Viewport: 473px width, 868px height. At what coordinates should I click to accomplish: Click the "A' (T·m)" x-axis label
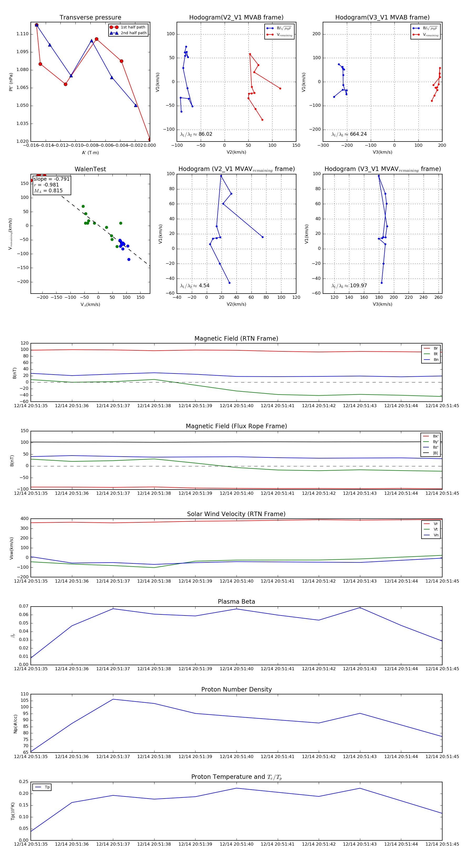tap(90, 153)
